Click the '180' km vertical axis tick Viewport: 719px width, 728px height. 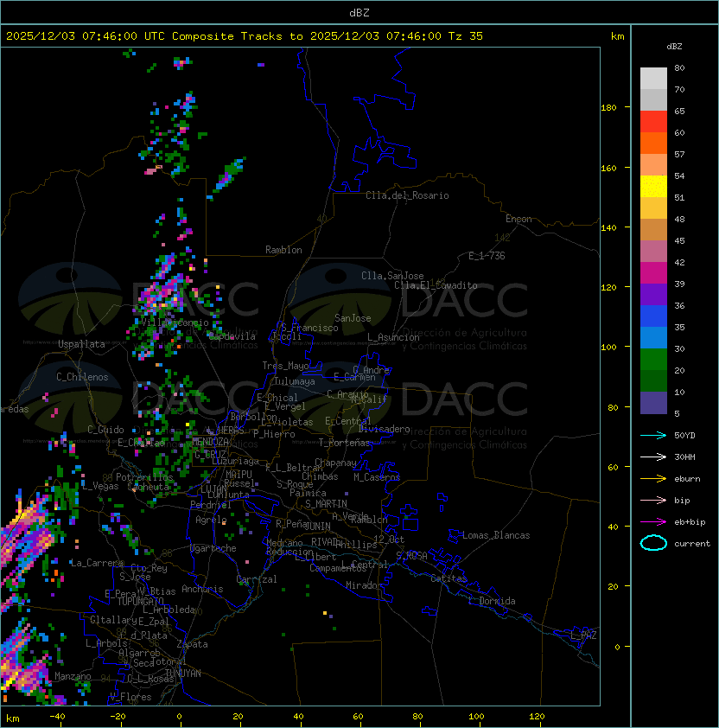[x=608, y=108]
